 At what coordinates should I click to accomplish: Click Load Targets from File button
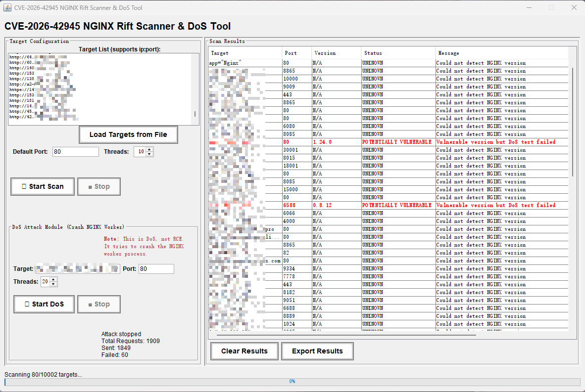pyautogui.click(x=128, y=134)
